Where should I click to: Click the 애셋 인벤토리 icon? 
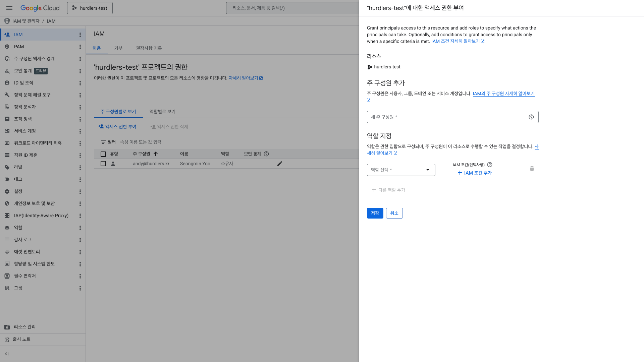pyautogui.click(x=7, y=252)
